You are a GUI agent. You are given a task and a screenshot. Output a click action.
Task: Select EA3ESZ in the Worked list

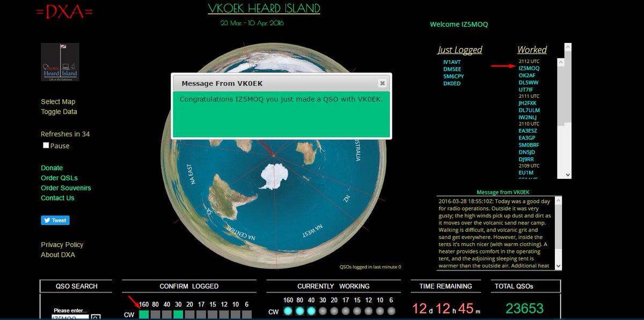(x=528, y=130)
